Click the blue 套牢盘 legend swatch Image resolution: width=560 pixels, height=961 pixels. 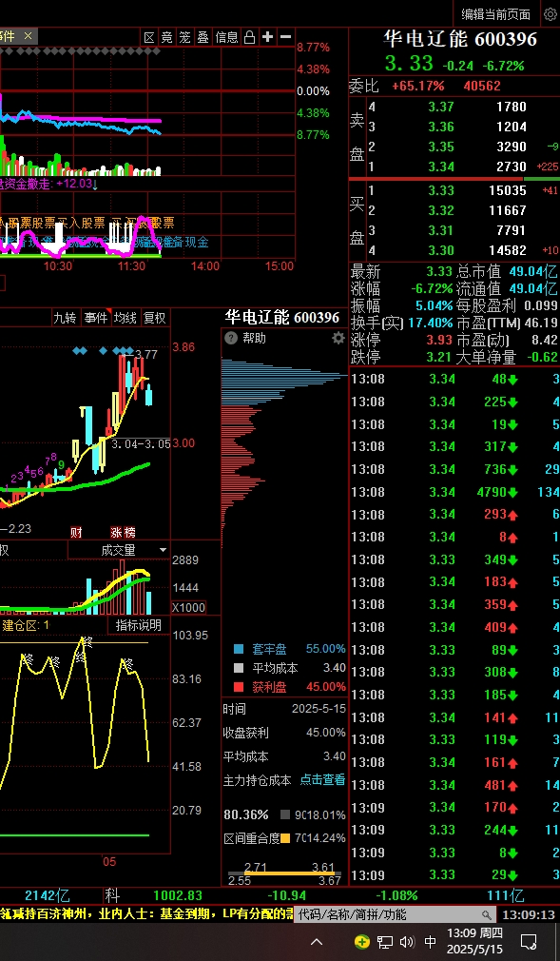(239, 649)
